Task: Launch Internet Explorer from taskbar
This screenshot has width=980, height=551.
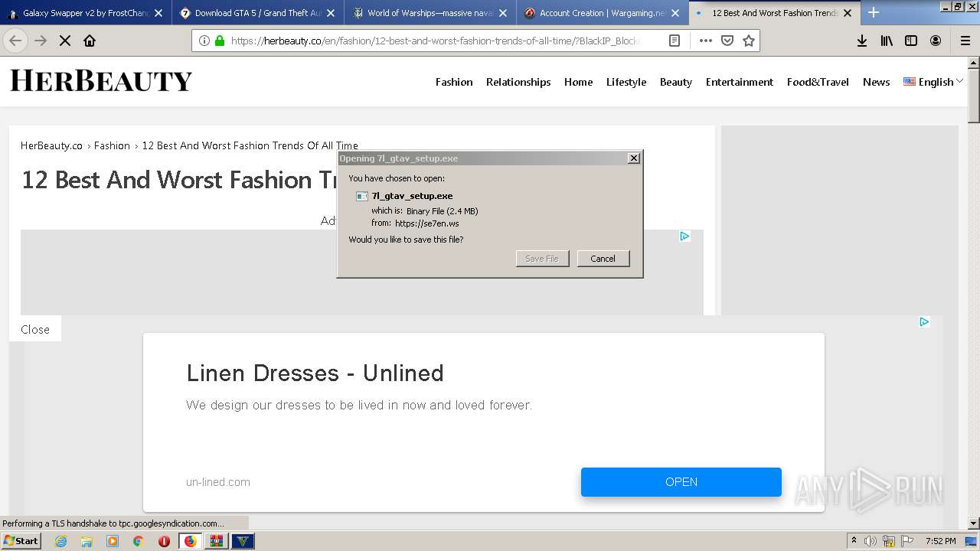Action: [60, 541]
